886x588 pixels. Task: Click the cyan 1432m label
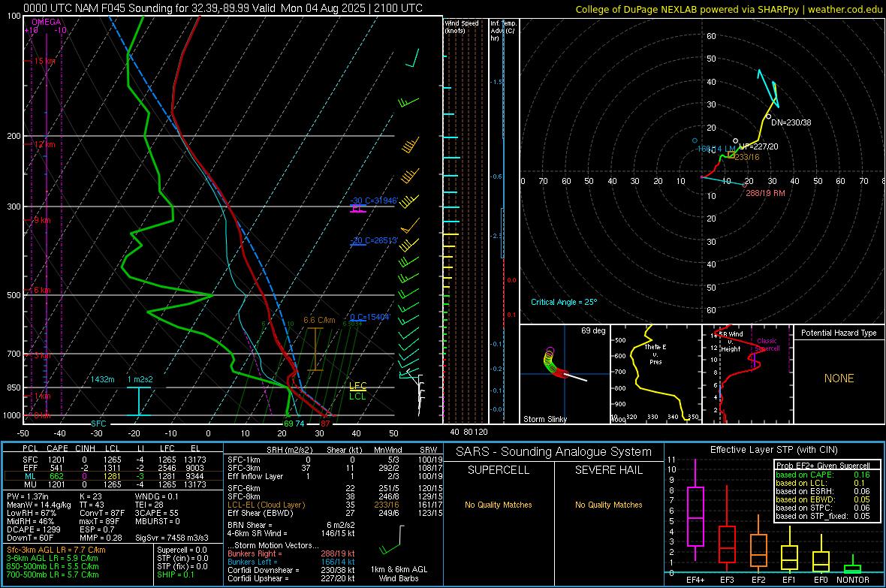(103, 379)
